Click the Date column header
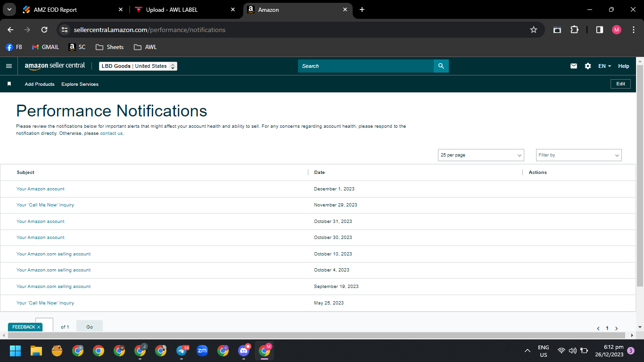Image resolution: width=644 pixels, height=362 pixels. tap(320, 173)
